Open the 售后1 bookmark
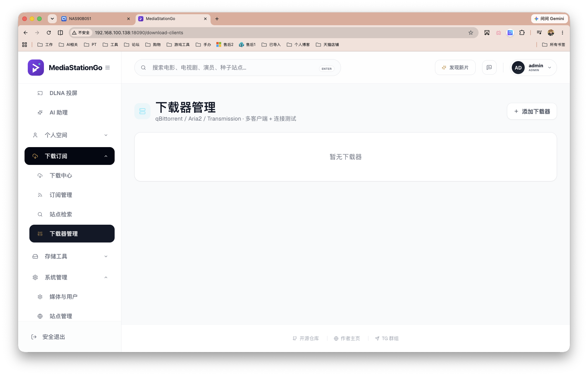Image resolution: width=588 pixels, height=376 pixels. 247,45
